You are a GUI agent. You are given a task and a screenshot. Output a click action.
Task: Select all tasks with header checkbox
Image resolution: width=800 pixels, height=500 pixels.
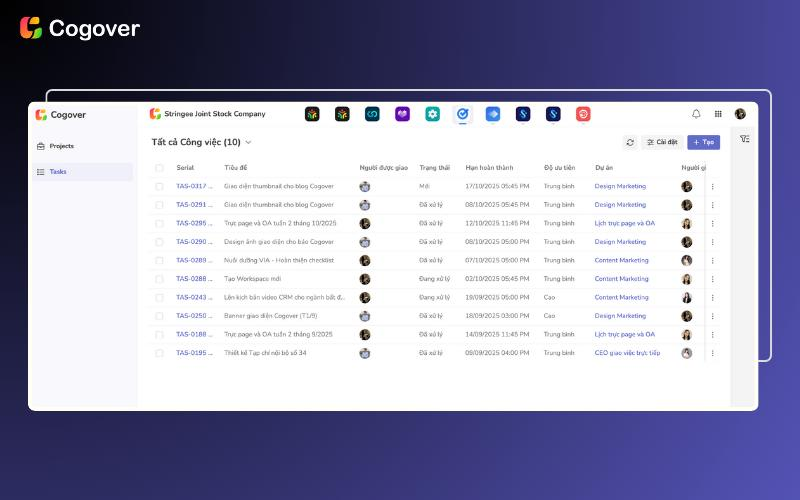159,168
